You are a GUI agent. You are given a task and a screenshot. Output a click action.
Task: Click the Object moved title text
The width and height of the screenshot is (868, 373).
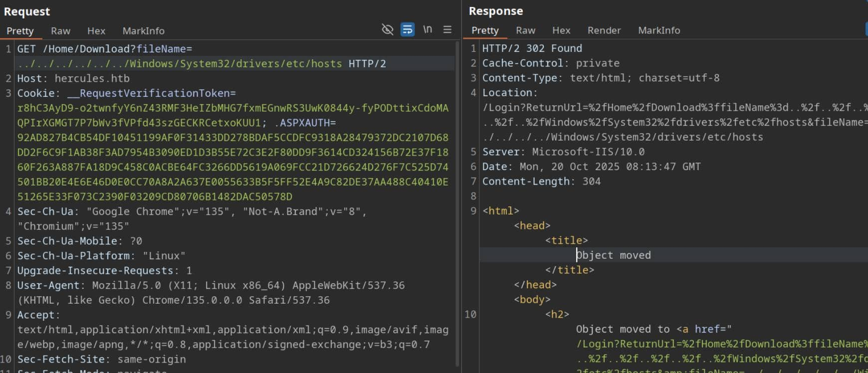pyautogui.click(x=614, y=255)
